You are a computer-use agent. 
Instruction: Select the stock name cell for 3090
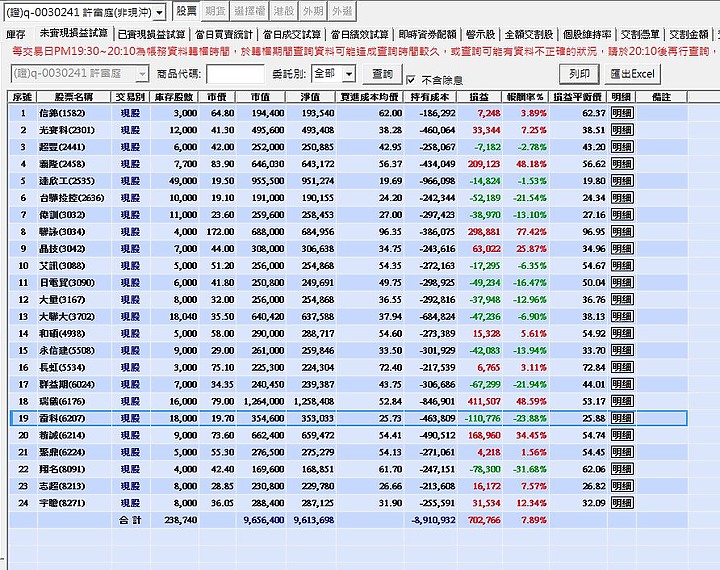74,283
